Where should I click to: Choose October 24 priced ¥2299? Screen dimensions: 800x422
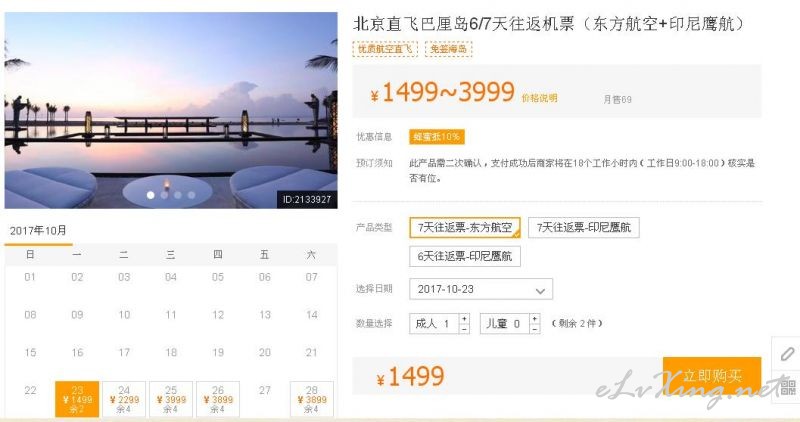coord(124,399)
